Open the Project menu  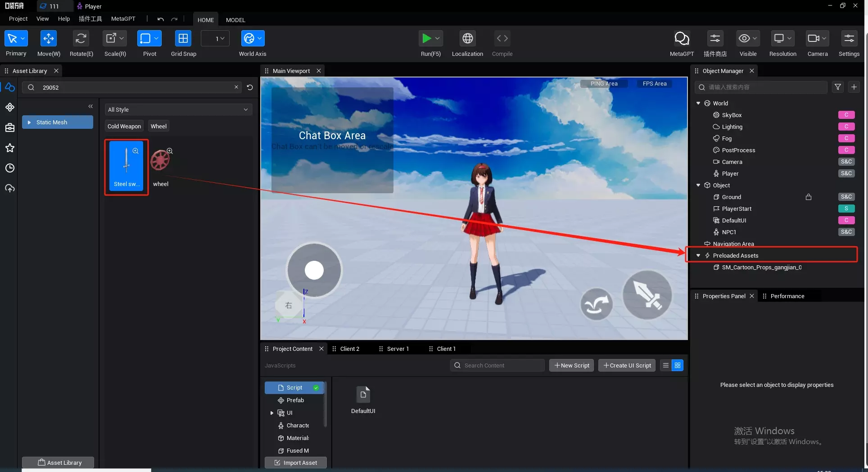click(18, 19)
